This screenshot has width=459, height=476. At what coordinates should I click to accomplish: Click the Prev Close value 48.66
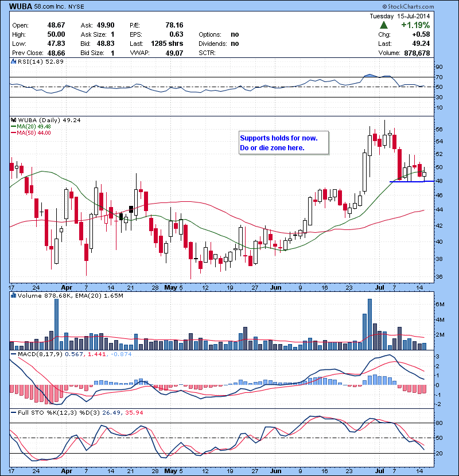pos(56,53)
